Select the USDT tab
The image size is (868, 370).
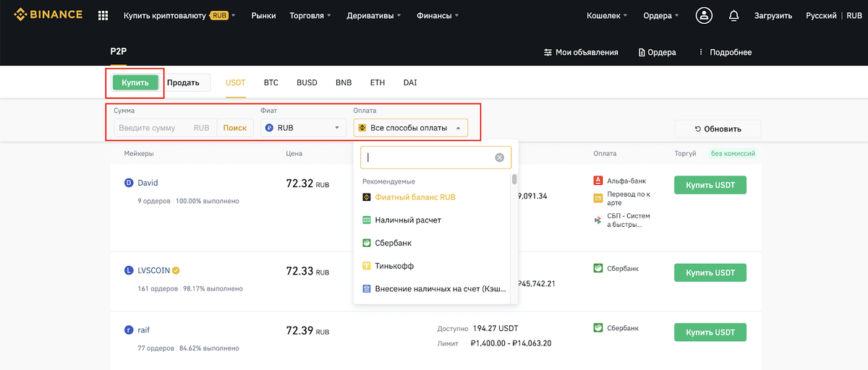click(x=236, y=82)
